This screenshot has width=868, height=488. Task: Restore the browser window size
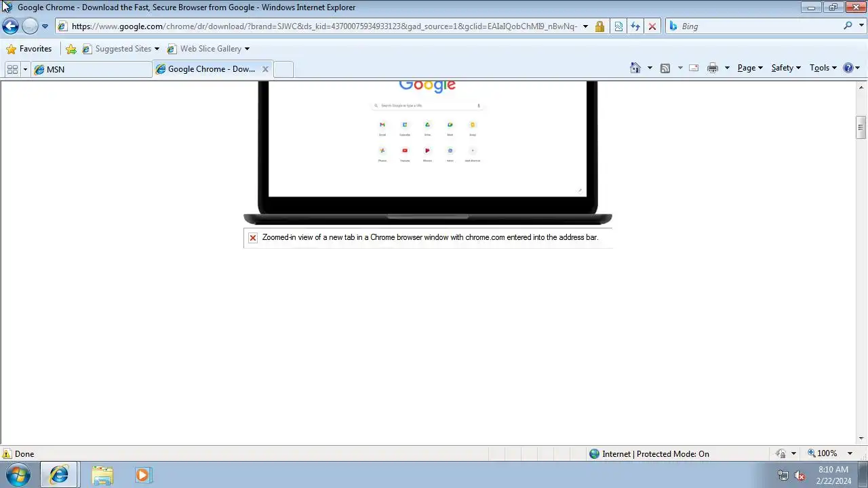[x=833, y=7]
